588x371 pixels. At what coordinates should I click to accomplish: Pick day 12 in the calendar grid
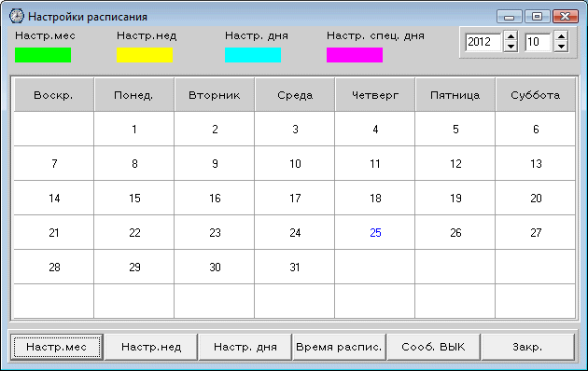pyautogui.click(x=455, y=164)
